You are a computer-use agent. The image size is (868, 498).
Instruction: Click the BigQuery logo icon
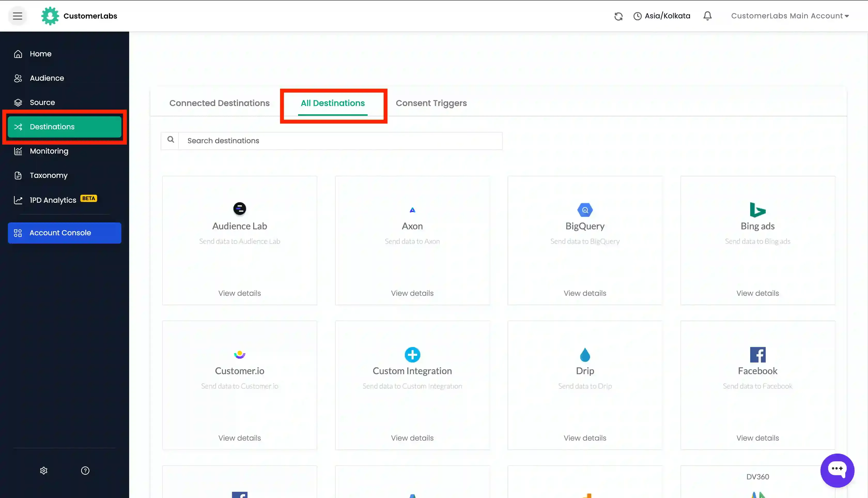pos(585,210)
